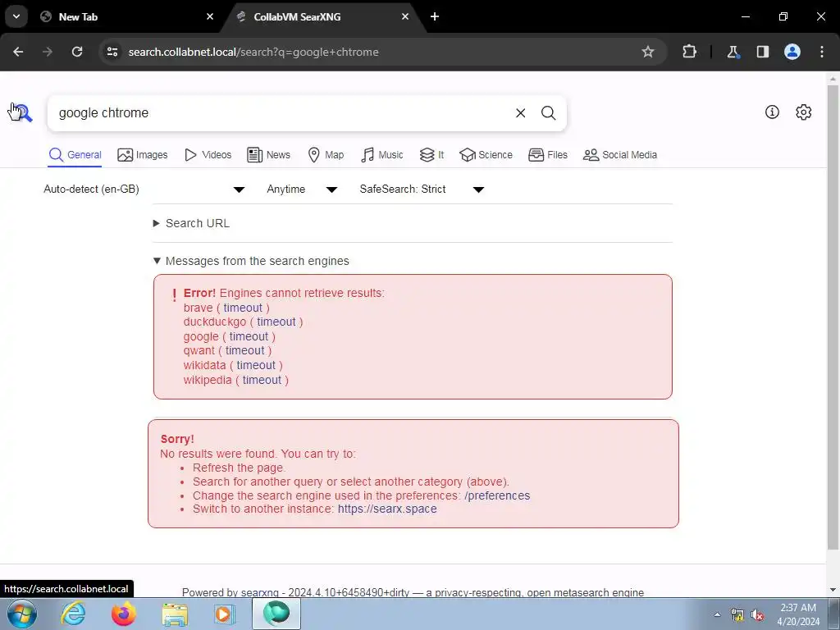This screenshot has width=840, height=630.
Task: Open Chrome Labs flask icon
Action: 733,52
